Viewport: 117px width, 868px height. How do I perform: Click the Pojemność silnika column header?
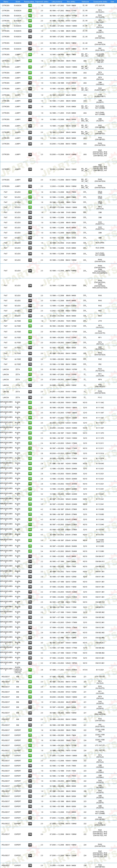[42, 2]
